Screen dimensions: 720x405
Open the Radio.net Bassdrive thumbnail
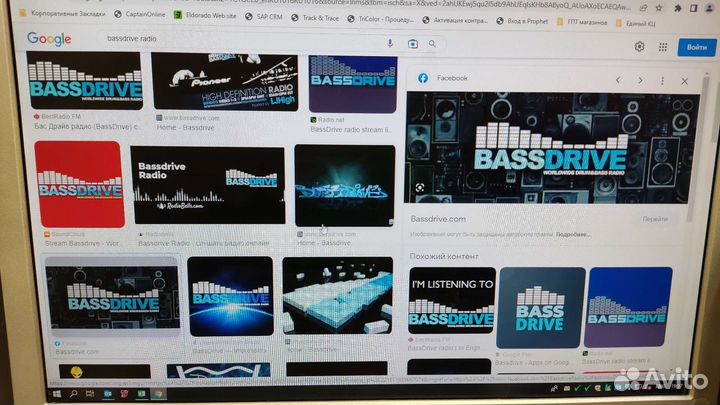[x=353, y=84]
